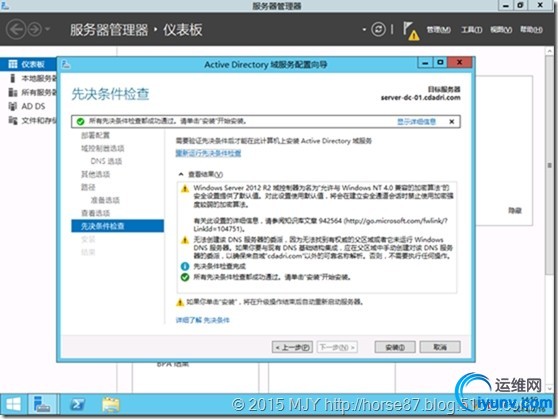
Task: Click warning icon beside DNS delegation message
Action: [185, 241]
